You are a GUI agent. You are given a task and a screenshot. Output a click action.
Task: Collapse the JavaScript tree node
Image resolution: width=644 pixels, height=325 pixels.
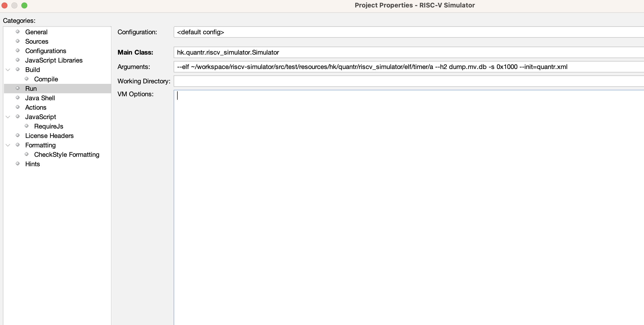click(x=8, y=117)
